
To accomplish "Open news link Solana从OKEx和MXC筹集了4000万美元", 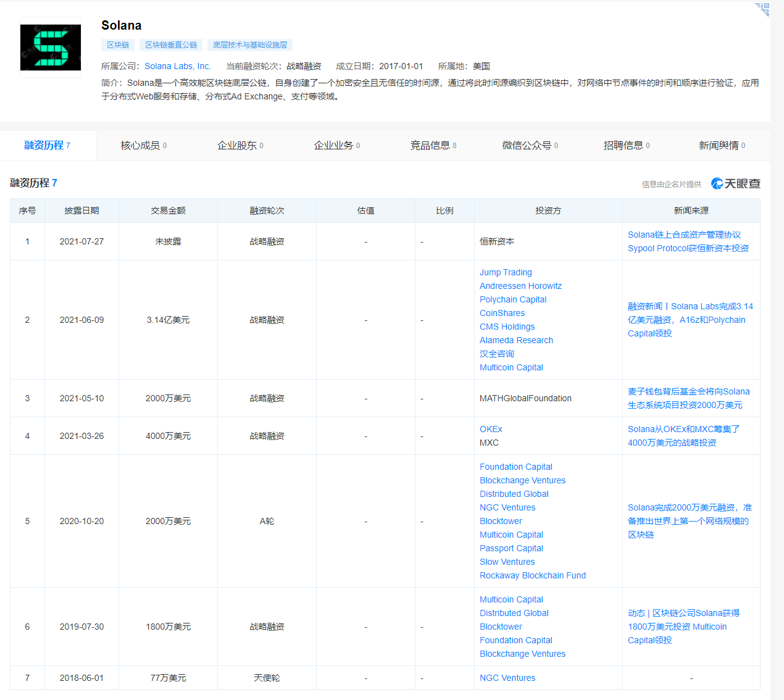I will (683, 436).
